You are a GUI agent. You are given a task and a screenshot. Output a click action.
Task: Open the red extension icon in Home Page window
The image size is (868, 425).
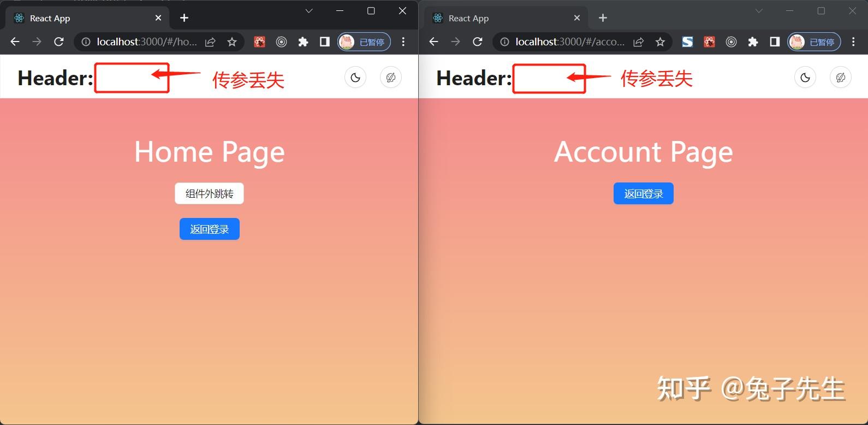(260, 42)
